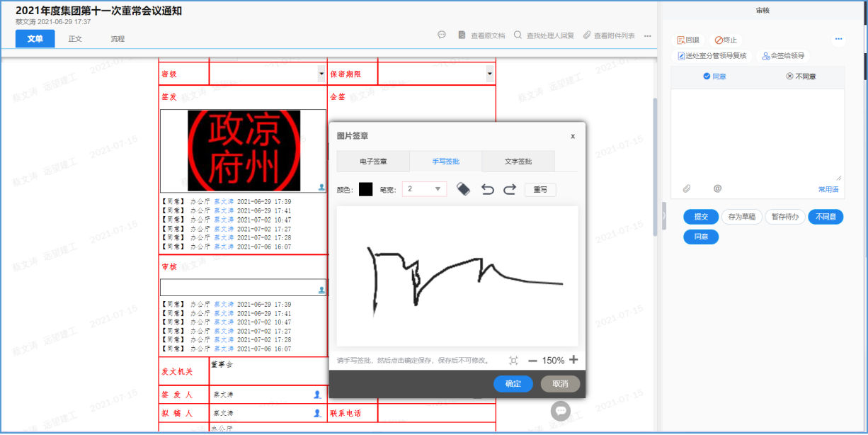
Task: Collapse the review panel with side handle
Action: 664,215
